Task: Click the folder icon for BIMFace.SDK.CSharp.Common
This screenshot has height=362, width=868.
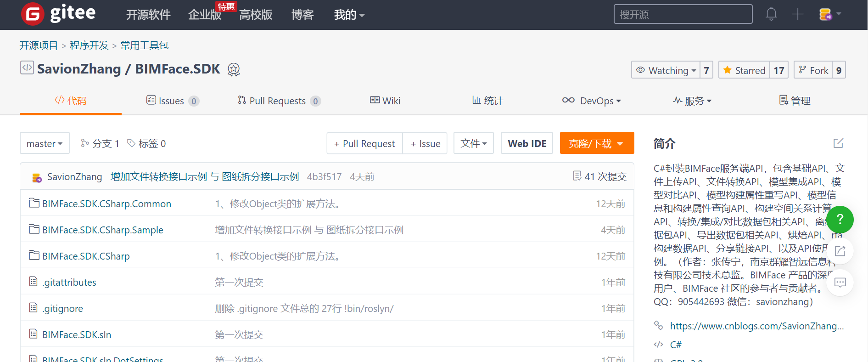Action: (x=34, y=203)
